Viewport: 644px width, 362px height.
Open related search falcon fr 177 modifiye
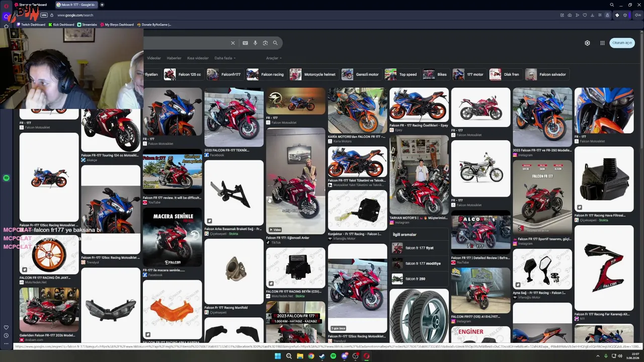coord(419,263)
